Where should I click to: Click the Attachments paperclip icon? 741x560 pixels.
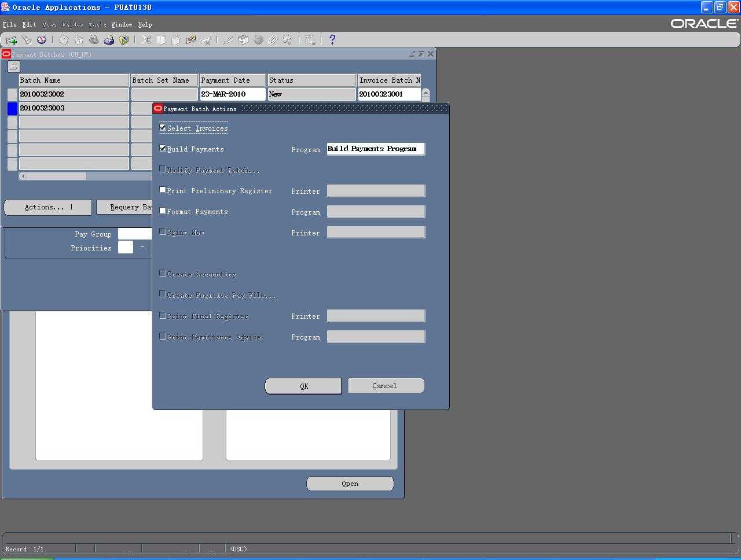tap(273, 40)
